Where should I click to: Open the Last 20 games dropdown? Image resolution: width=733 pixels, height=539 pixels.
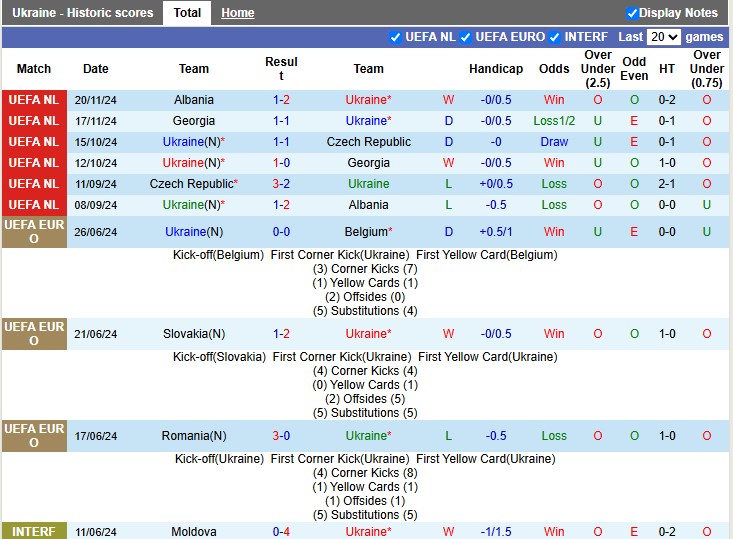[663, 37]
